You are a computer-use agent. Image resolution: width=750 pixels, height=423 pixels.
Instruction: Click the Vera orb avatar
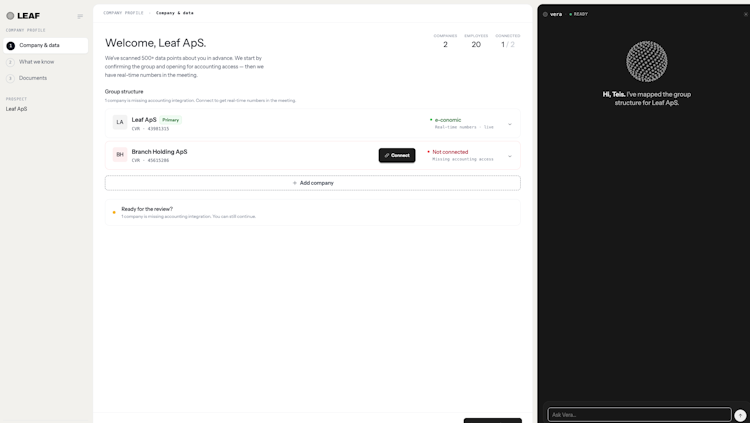coord(647,61)
